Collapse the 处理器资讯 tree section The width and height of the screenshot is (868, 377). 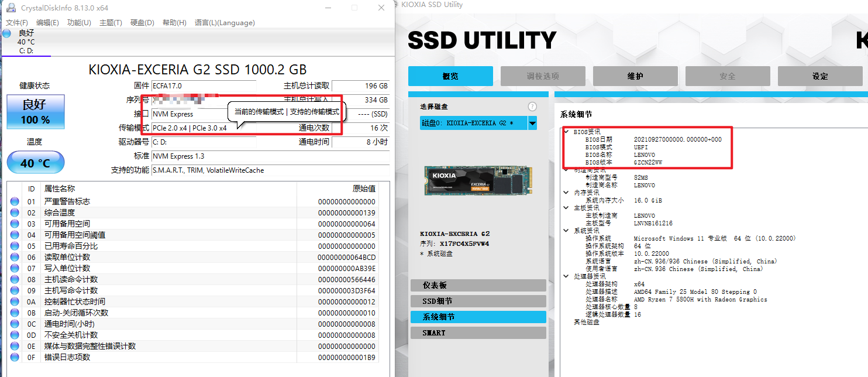566,276
